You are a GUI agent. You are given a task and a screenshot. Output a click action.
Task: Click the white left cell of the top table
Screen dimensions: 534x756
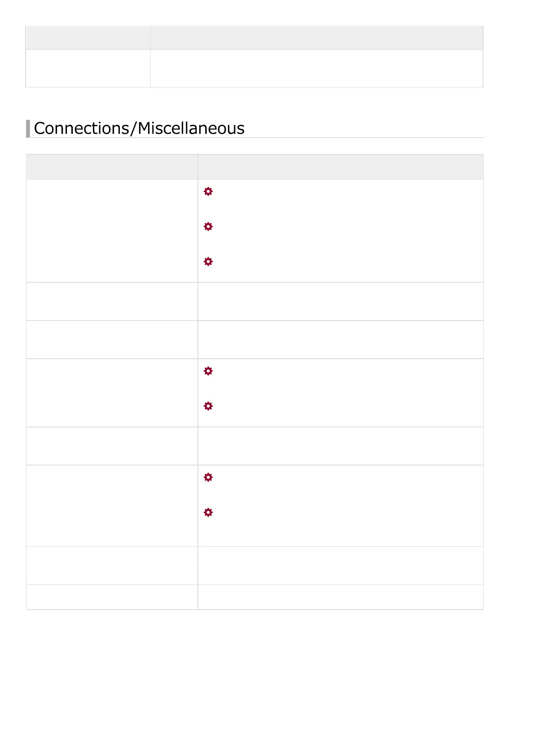pyautogui.click(x=88, y=68)
